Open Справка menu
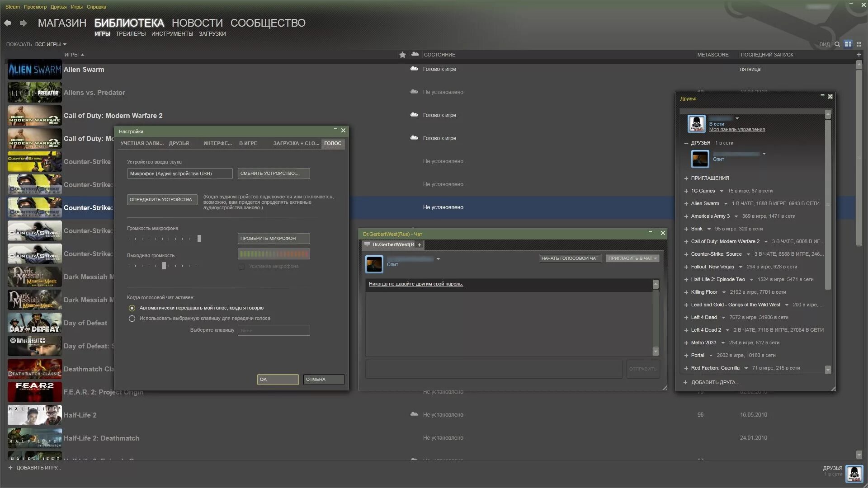Viewport: 868px width, 488px height. coord(96,7)
